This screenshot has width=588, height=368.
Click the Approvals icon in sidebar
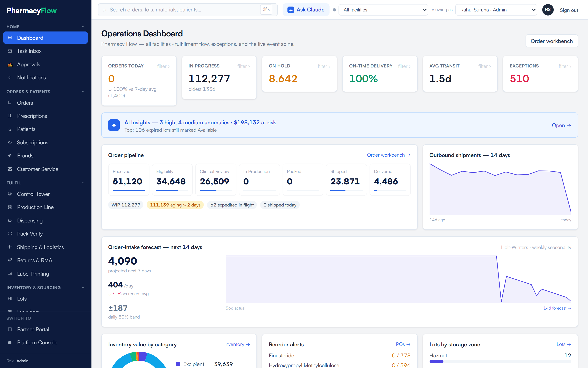coord(10,64)
